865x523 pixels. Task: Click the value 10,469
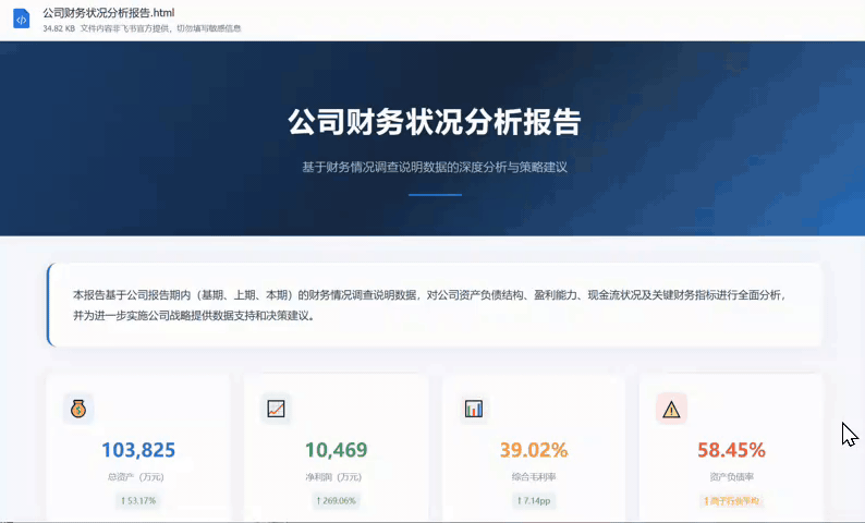337,450
